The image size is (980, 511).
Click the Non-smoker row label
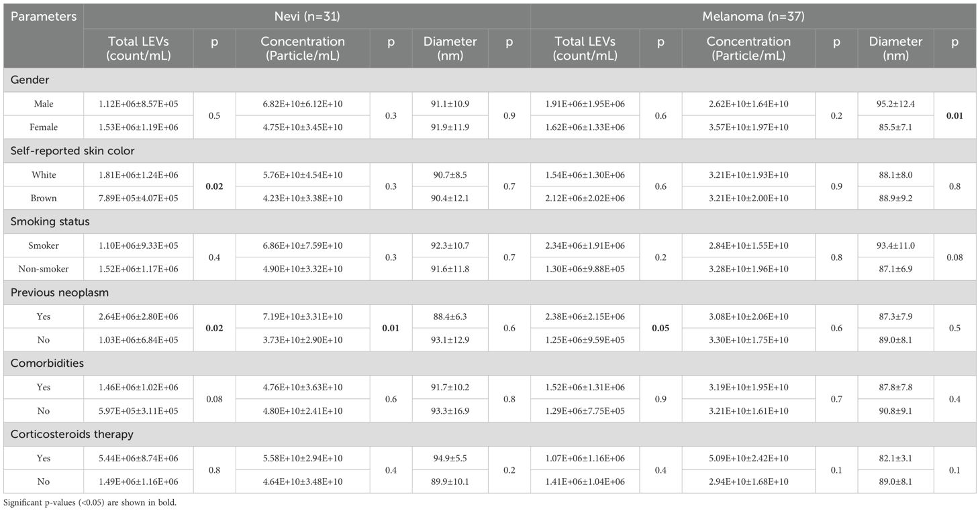44,269
